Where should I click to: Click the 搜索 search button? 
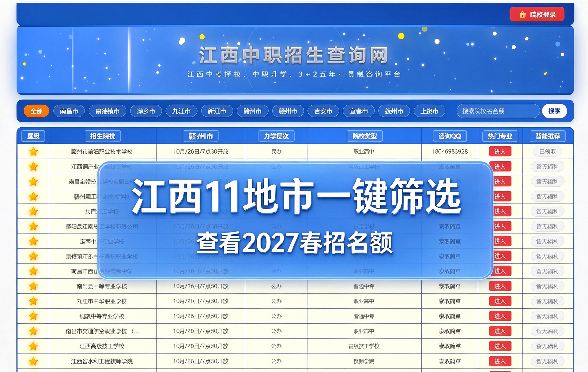(554, 111)
